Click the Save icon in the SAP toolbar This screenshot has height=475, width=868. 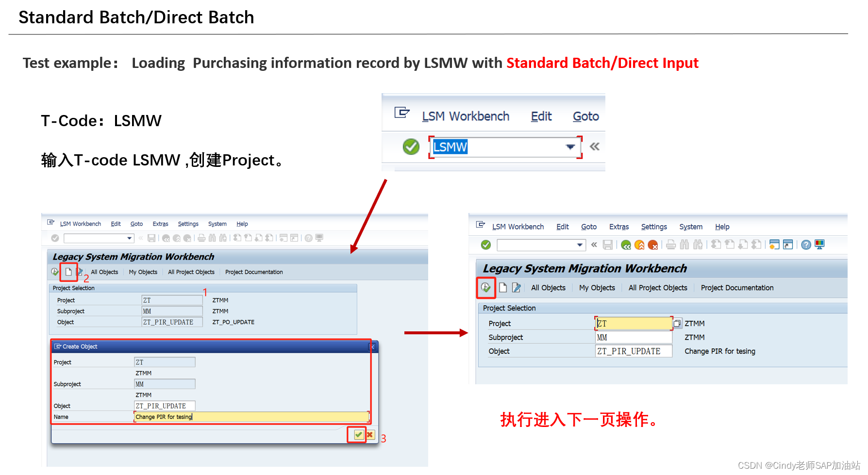(608, 245)
